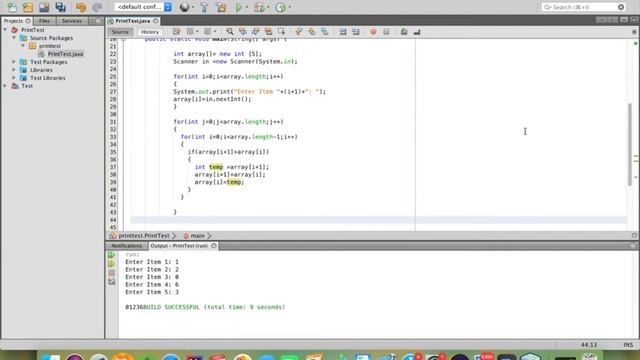Close the PrintTest.java editor tab
640x360 pixels.
coord(156,21)
